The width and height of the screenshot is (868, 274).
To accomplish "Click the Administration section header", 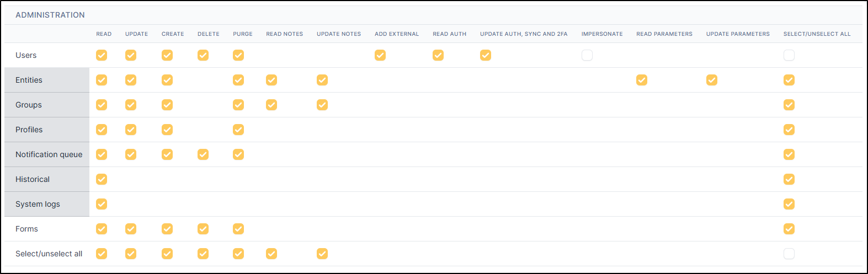I will (50, 15).
